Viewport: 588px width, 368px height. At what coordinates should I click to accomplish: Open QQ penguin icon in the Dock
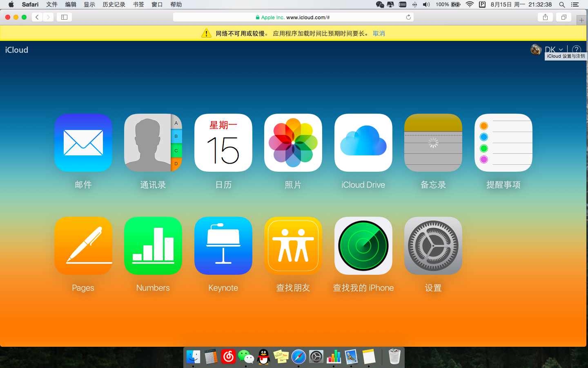pos(264,357)
